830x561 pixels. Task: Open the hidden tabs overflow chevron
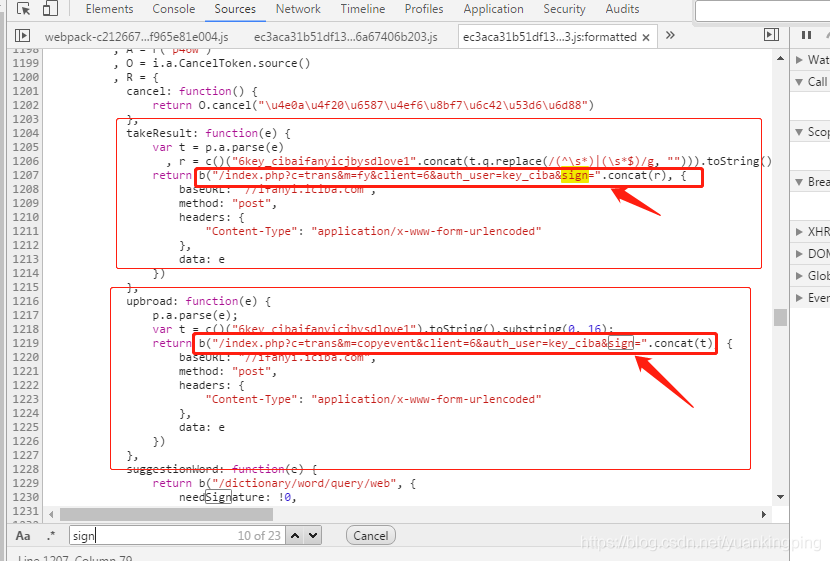(670, 35)
